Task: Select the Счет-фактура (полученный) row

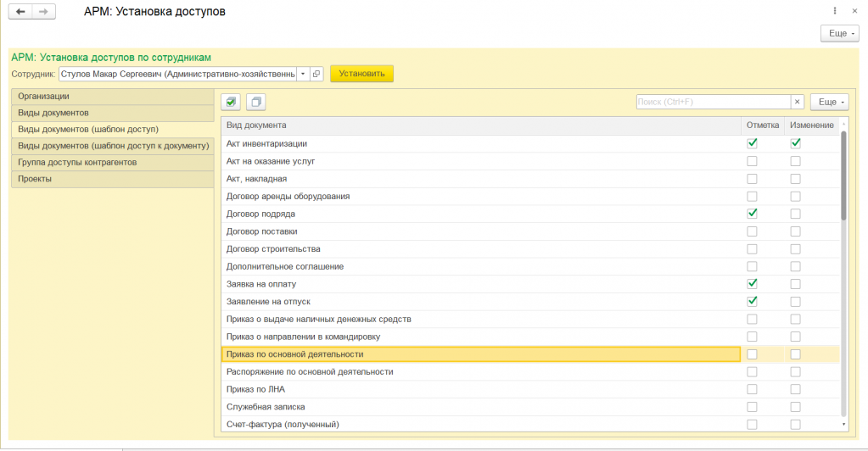Action: click(481, 425)
